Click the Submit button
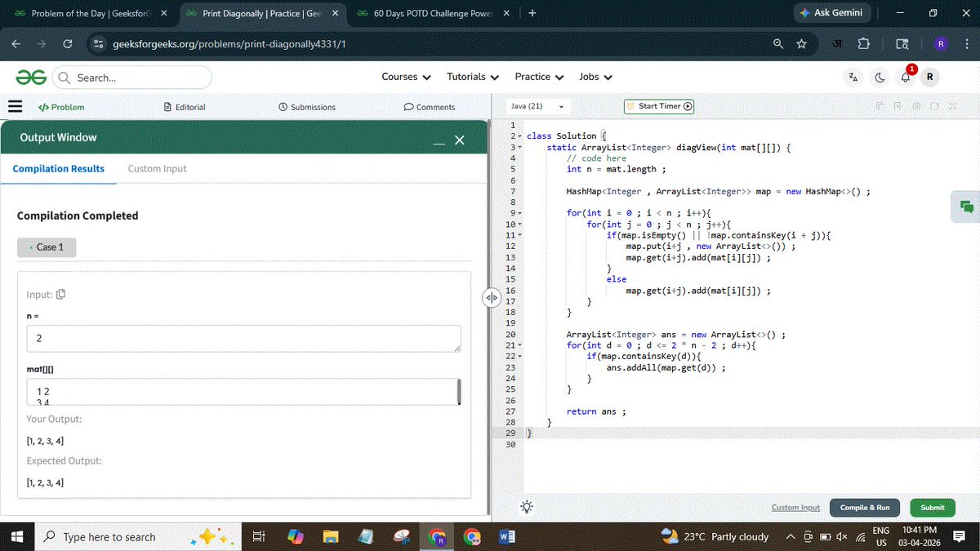This screenshot has width=980, height=551. point(933,507)
